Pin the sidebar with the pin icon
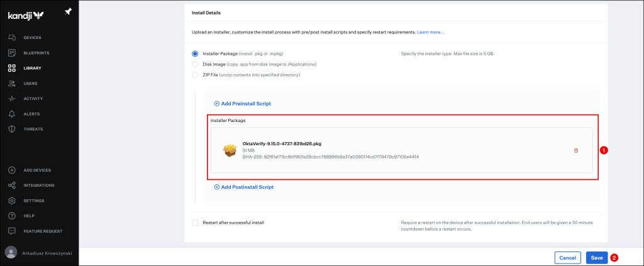 (x=68, y=13)
